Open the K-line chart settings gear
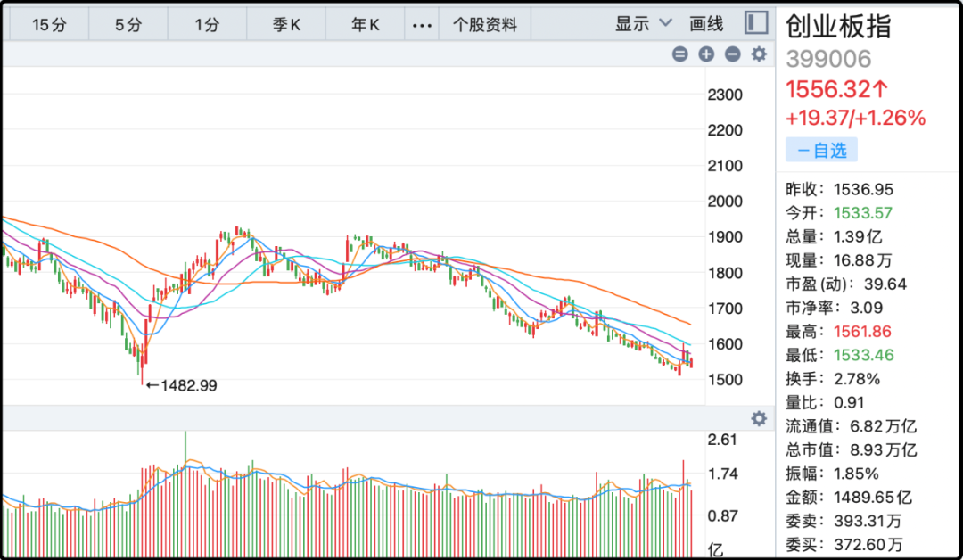The image size is (963, 560). (x=759, y=54)
